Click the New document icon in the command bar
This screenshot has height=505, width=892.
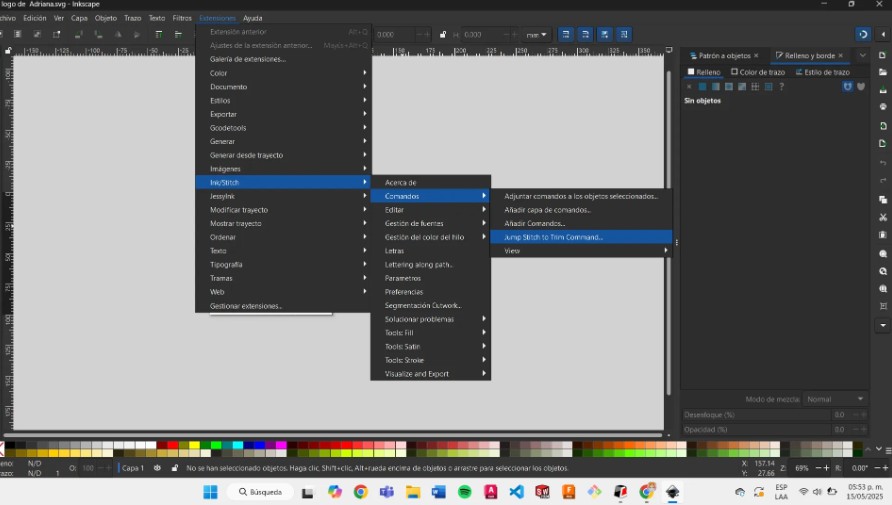coord(882,55)
